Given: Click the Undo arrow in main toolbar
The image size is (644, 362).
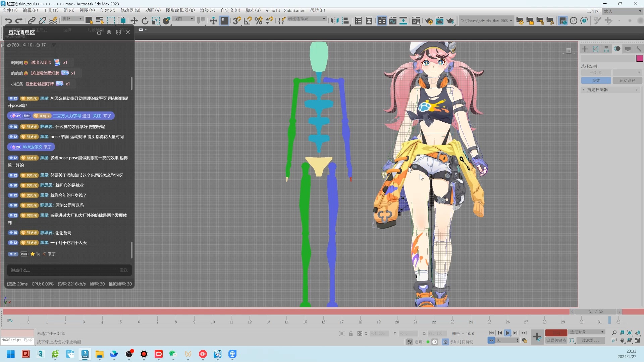Looking at the screenshot, I should pos(8,21).
